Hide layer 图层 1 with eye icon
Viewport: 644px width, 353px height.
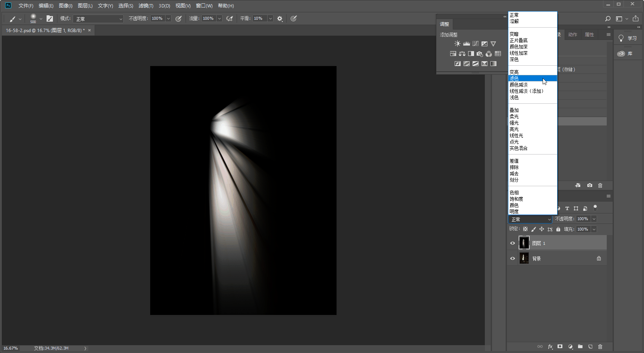pyautogui.click(x=512, y=243)
